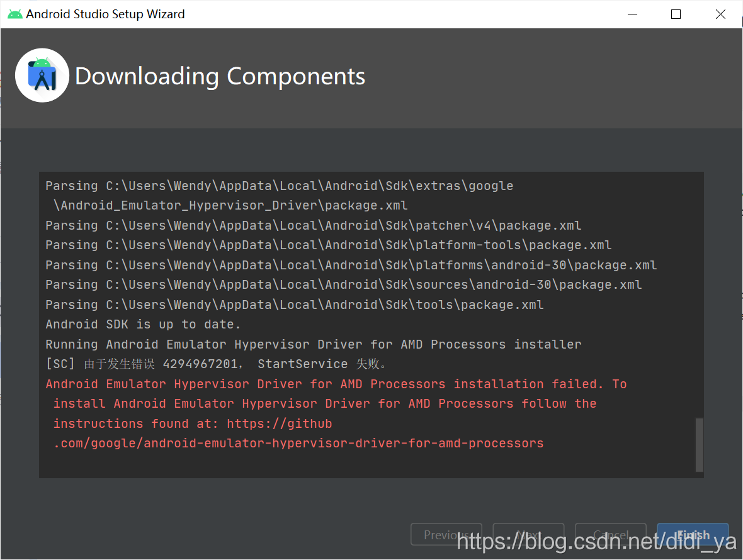Click the Android Studio logo in header
Image resolution: width=743 pixels, height=560 pixels.
click(42, 76)
